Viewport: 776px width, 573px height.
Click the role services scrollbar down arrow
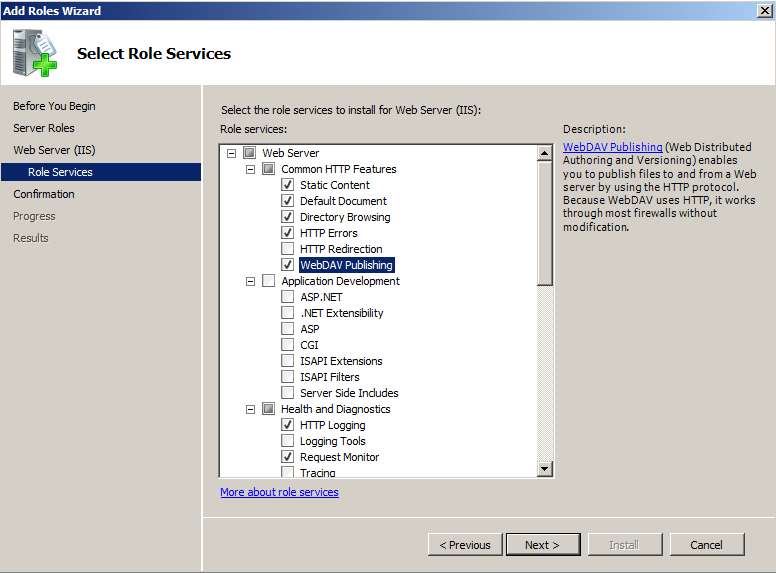tap(545, 469)
